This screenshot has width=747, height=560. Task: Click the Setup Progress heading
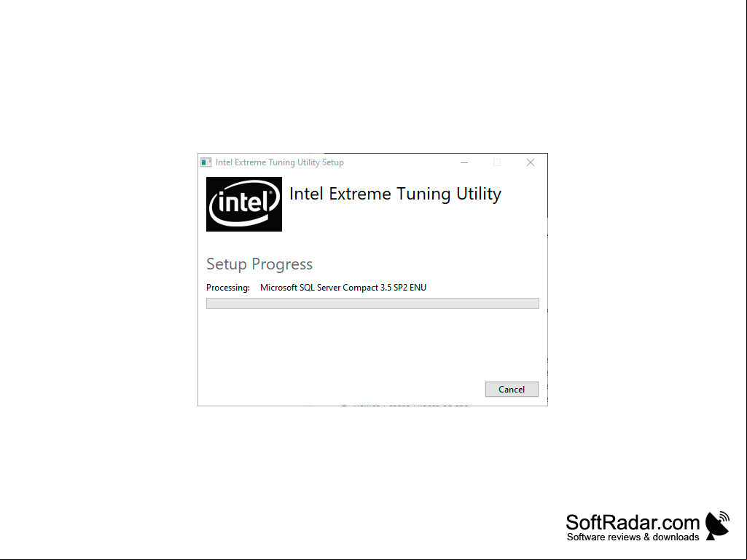(x=259, y=264)
